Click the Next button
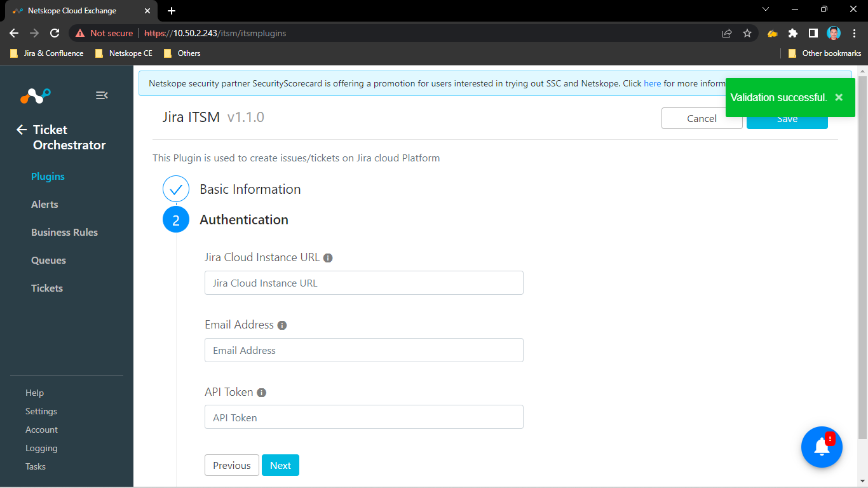The height and width of the screenshot is (488, 868). (x=280, y=465)
